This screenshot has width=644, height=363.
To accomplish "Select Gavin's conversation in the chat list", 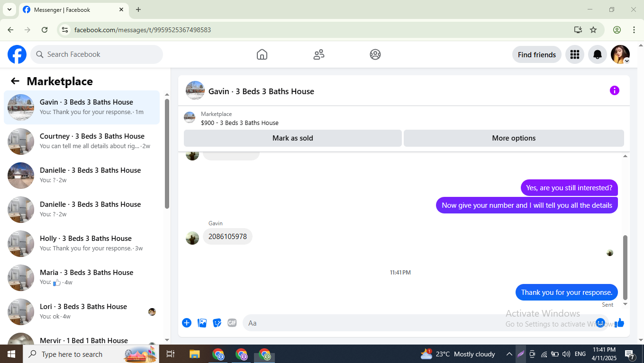I will coord(82,107).
